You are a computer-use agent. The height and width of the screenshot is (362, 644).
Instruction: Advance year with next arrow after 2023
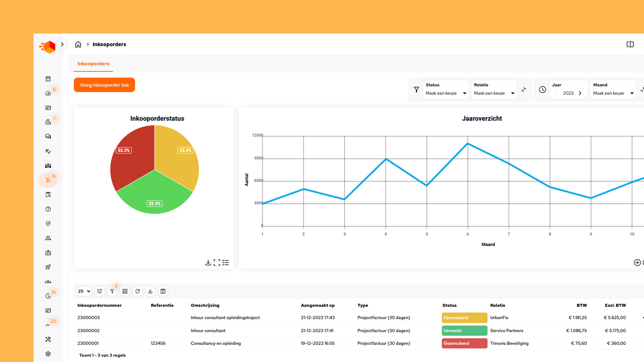tap(580, 93)
